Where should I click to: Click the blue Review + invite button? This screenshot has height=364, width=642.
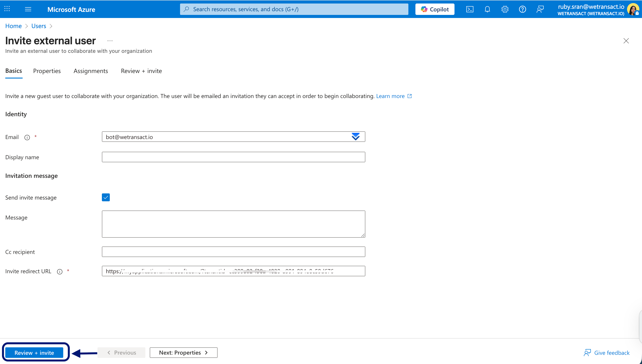(x=34, y=353)
